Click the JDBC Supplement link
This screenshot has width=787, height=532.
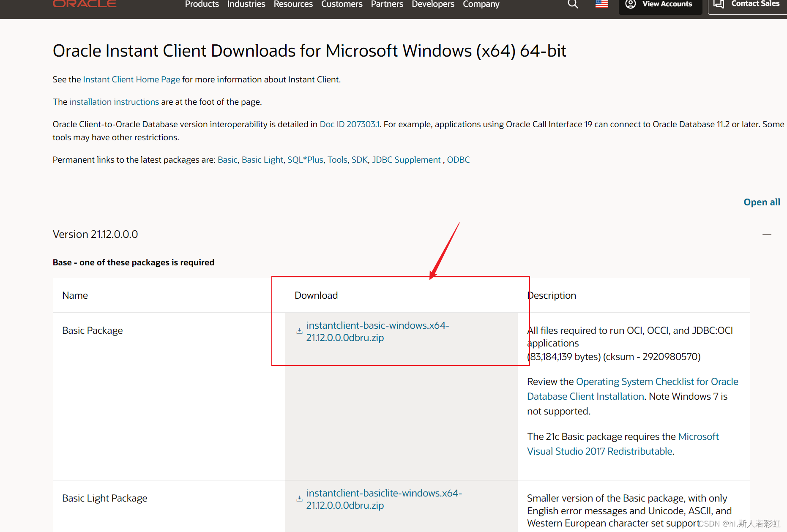[x=406, y=160]
